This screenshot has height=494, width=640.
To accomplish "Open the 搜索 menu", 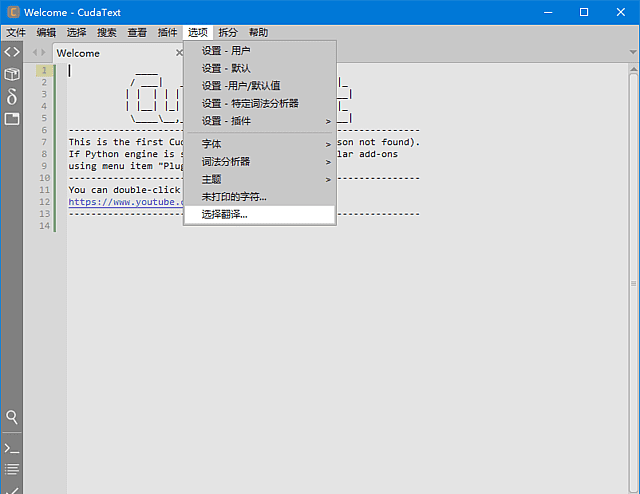I will (107, 32).
